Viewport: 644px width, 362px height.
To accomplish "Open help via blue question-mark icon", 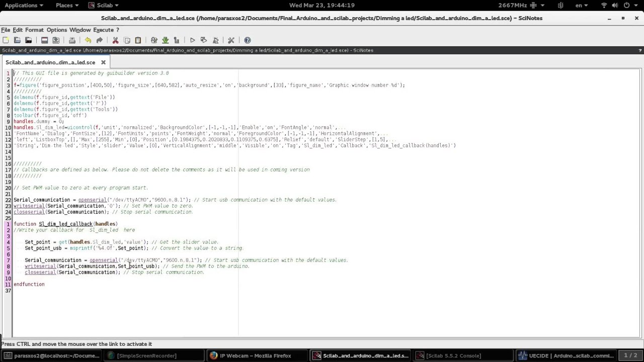I will (247, 40).
